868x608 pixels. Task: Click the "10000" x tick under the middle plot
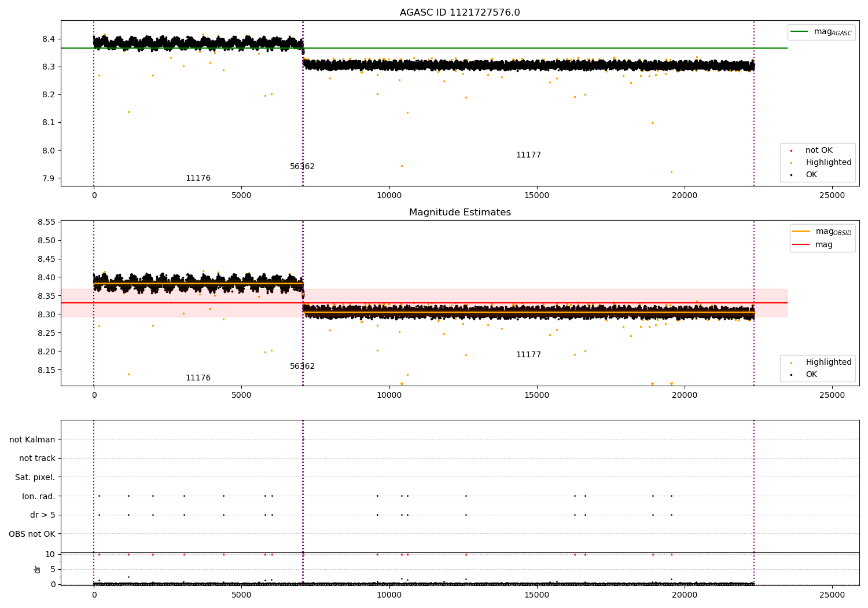tap(389, 395)
